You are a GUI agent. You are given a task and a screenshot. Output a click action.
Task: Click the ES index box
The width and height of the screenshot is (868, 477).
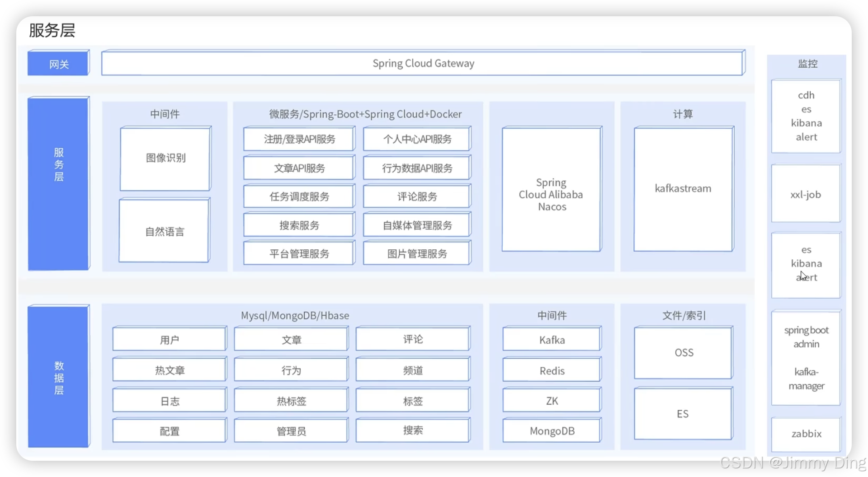684,414
